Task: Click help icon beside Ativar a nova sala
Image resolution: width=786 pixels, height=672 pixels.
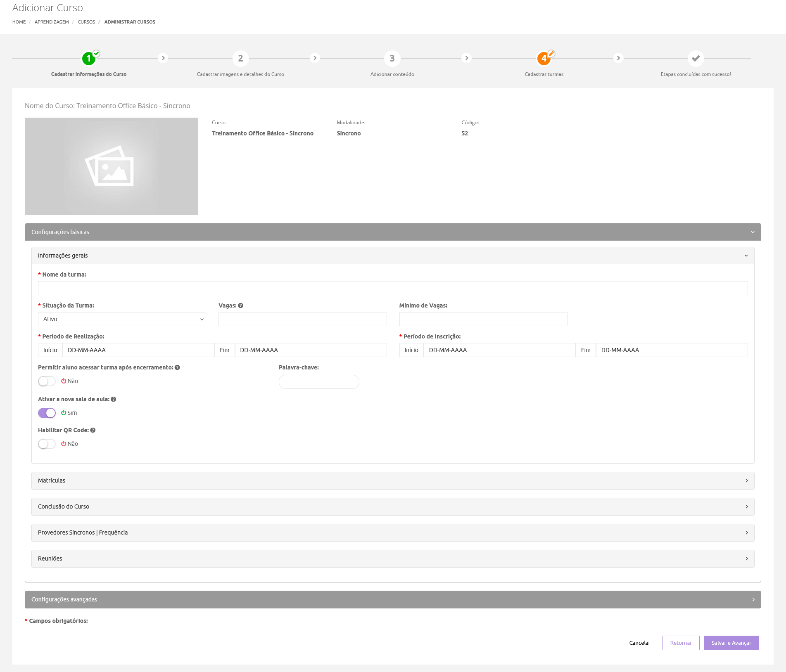Action: [x=114, y=399]
